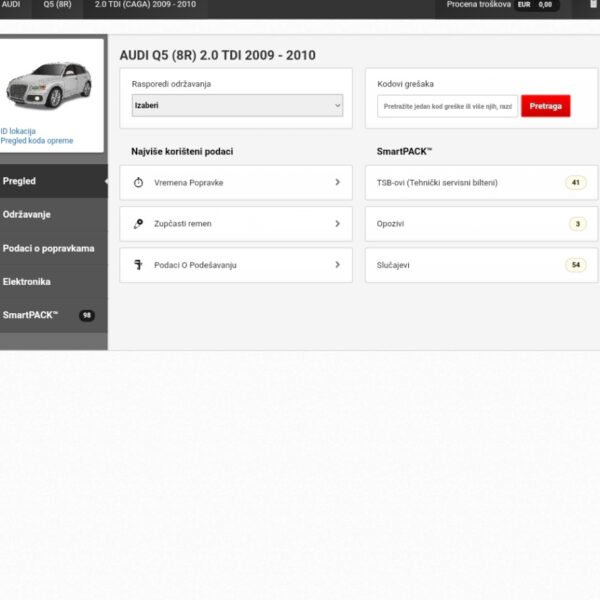The width and height of the screenshot is (600, 600).
Task: Expand Zupčasti remen using its chevron arrow
Action: point(337,224)
